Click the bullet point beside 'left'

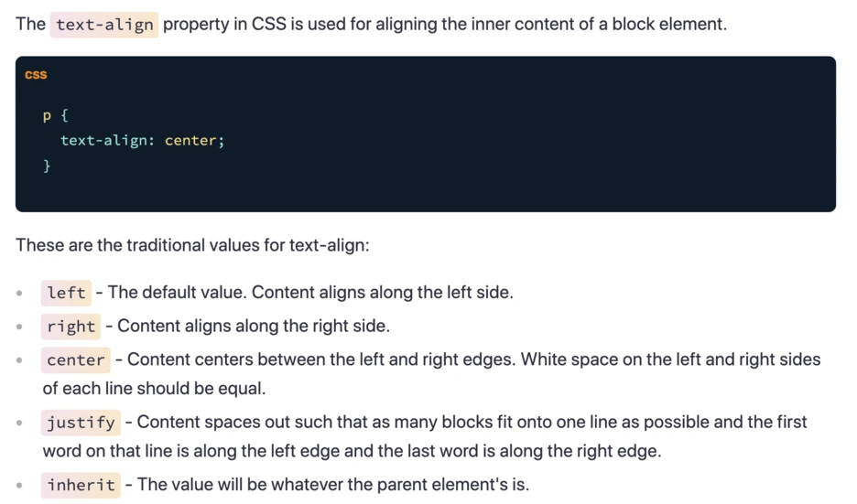point(19,294)
